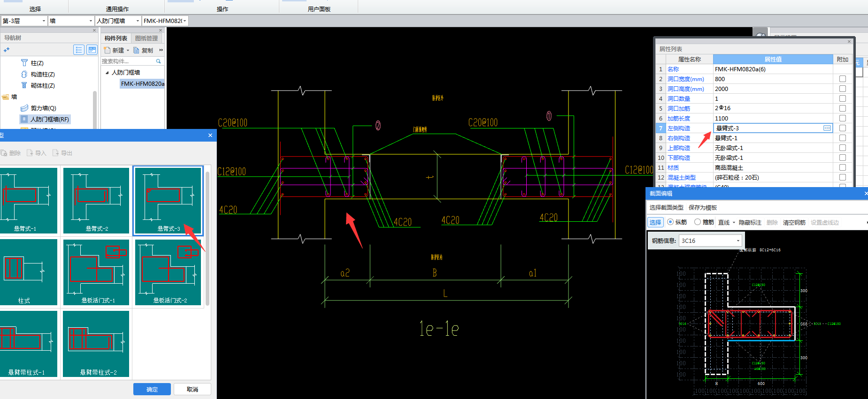Select the 箍筋 radio button
The height and width of the screenshot is (399, 868).
pyautogui.click(x=698, y=222)
